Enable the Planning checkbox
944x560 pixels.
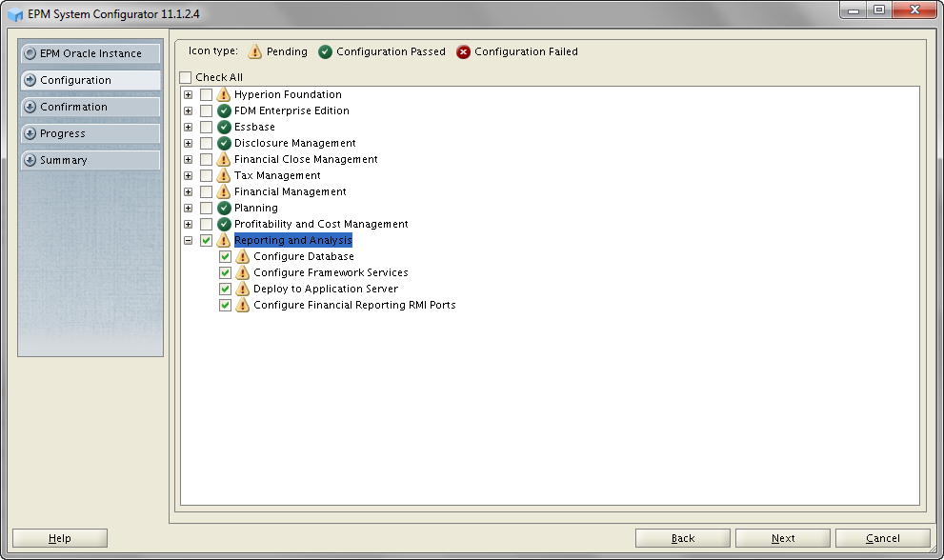click(x=206, y=208)
